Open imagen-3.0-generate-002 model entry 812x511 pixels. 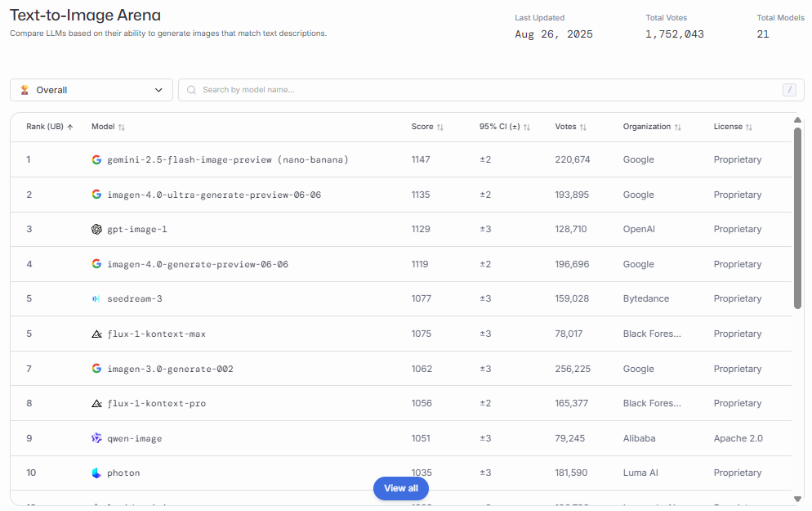pos(170,369)
